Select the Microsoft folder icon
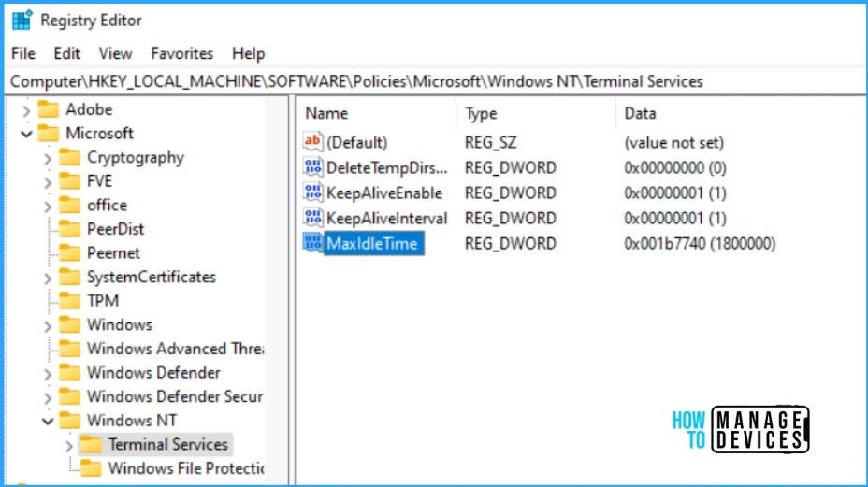The height and width of the screenshot is (487, 868). tap(48, 133)
